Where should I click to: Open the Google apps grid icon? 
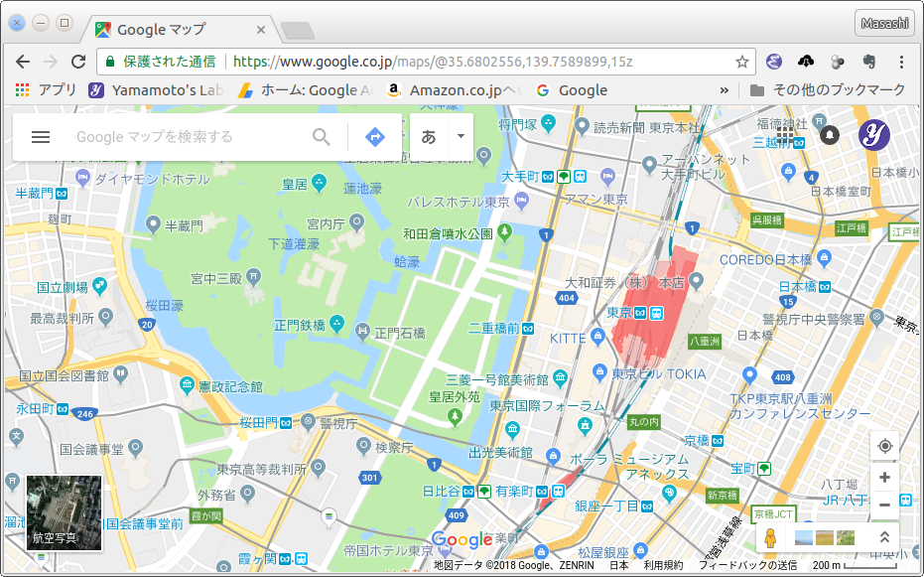tap(785, 135)
